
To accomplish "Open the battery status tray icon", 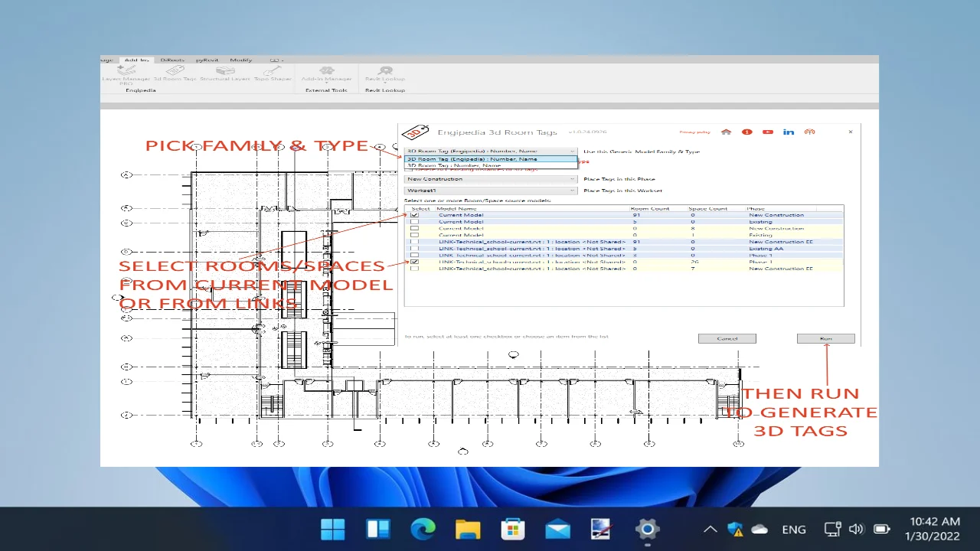I will coord(882,529).
